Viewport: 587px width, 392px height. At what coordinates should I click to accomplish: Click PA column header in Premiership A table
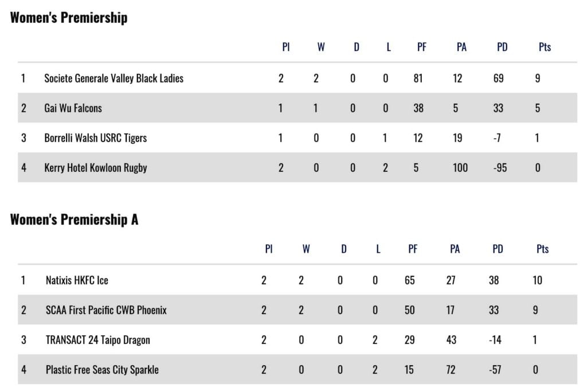(455, 249)
